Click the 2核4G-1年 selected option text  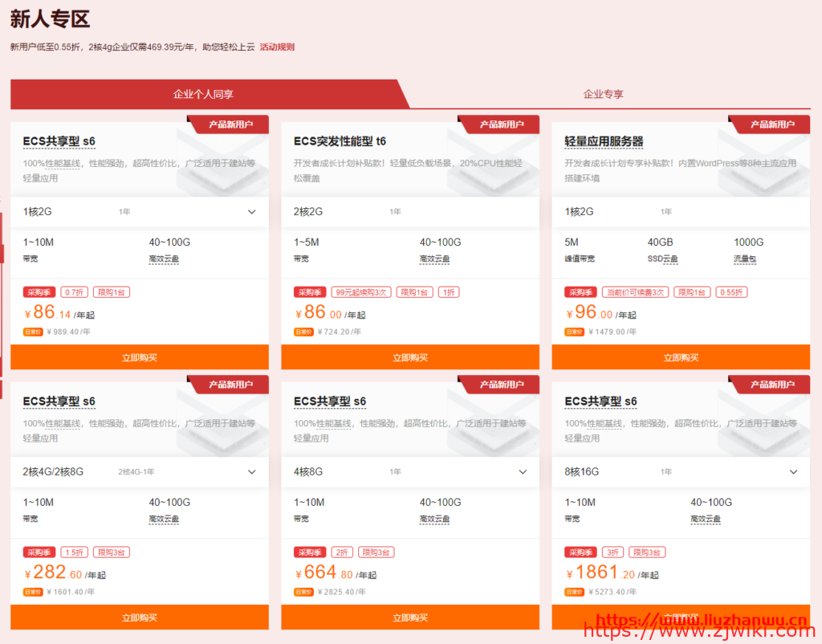coord(136,472)
